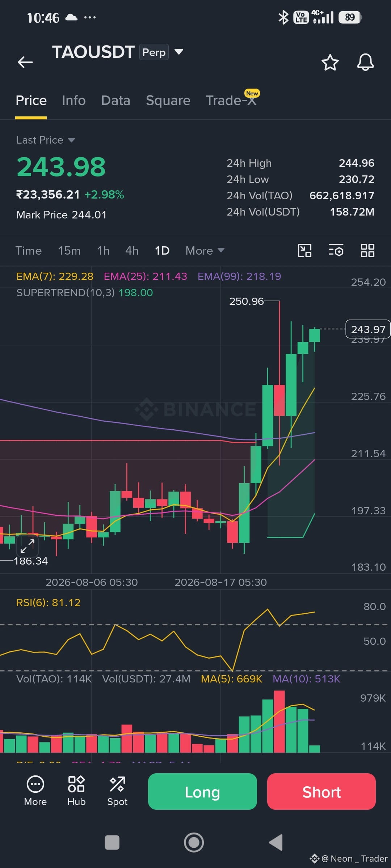391x868 pixels.
Task: Tap the last price 243.98
Action: tap(61, 167)
